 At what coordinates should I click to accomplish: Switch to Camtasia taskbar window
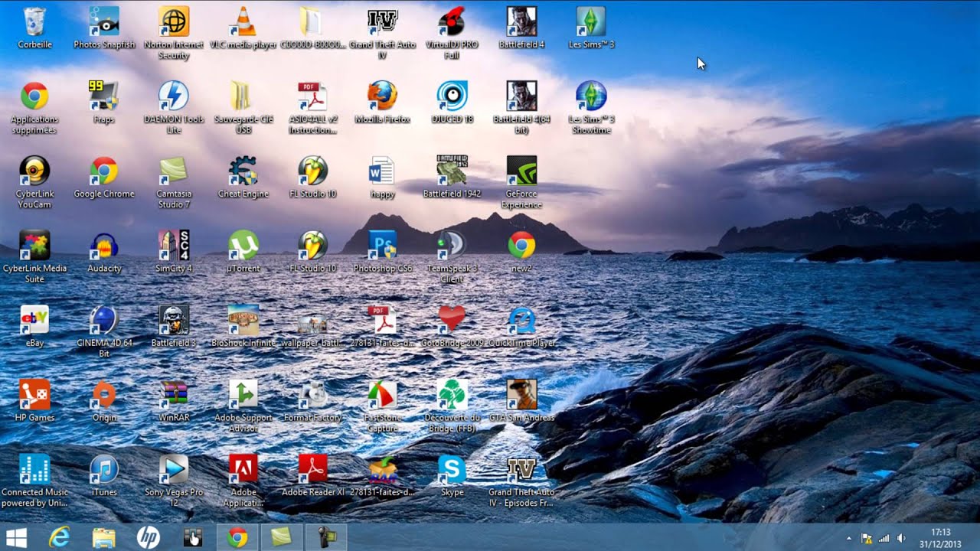click(x=282, y=538)
